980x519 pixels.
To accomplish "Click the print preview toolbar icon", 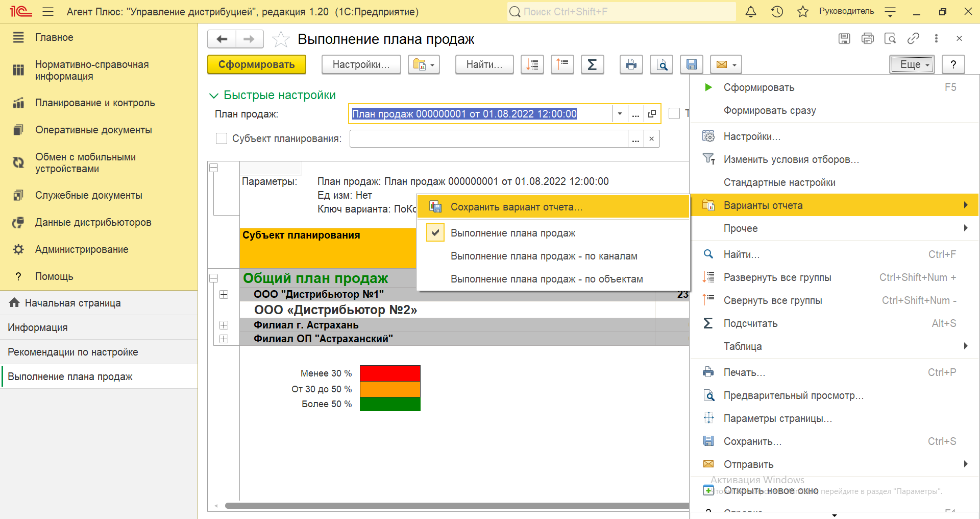I will click(661, 64).
